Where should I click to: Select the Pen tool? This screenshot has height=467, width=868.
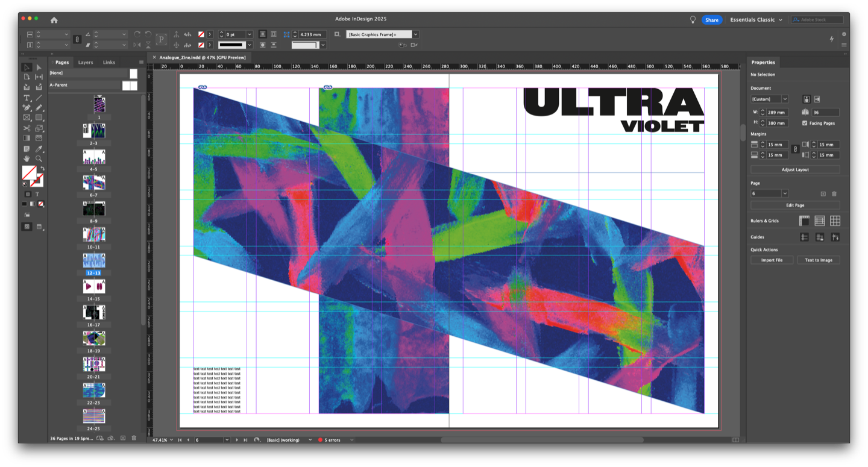pos(27,108)
